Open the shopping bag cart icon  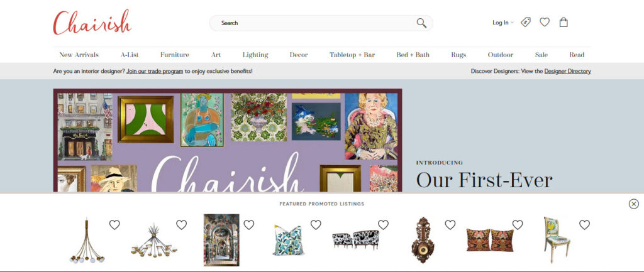click(563, 22)
